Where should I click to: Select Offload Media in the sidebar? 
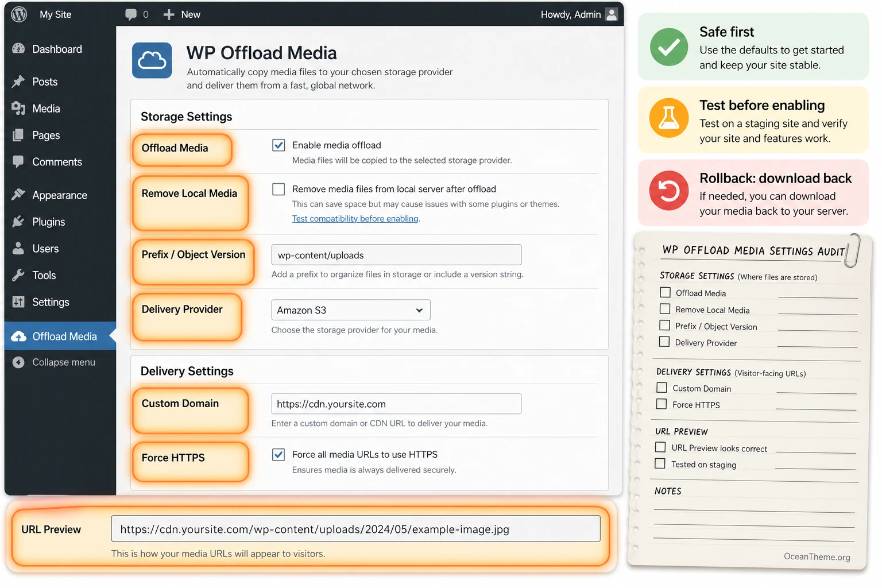[x=60, y=336]
